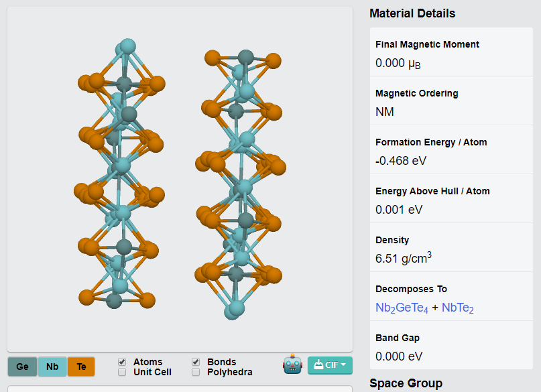Enable the Unit Cell checkbox
The image size is (541, 392).
(122, 372)
